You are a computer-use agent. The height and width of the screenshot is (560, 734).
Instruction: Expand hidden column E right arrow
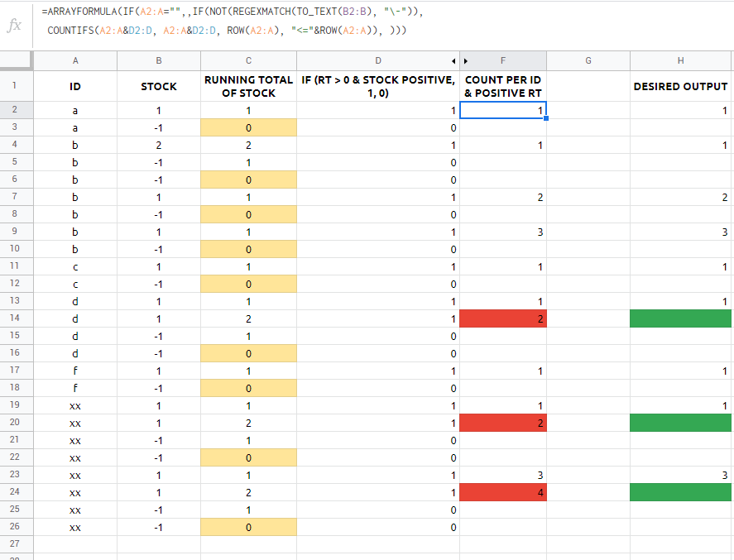click(x=466, y=61)
